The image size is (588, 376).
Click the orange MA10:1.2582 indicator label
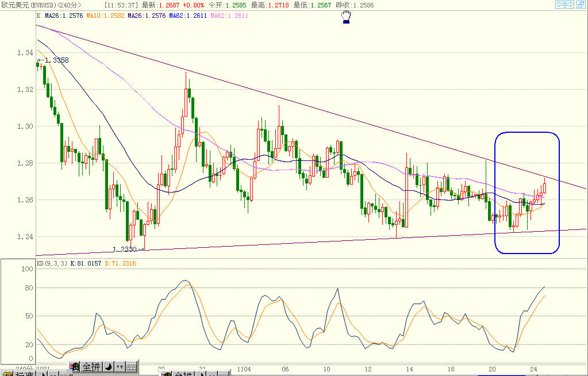pyautogui.click(x=105, y=16)
